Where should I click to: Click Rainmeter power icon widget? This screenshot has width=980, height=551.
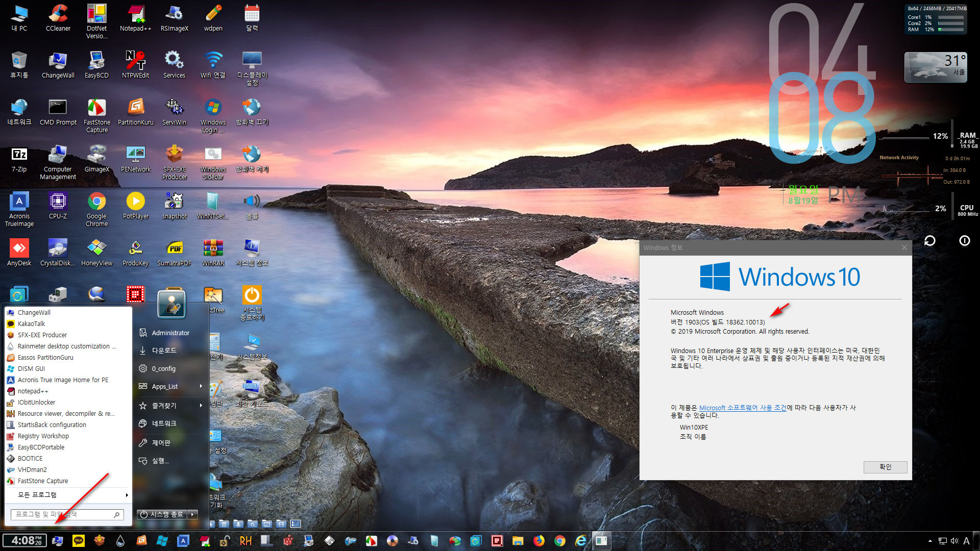click(x=965, y=241)
